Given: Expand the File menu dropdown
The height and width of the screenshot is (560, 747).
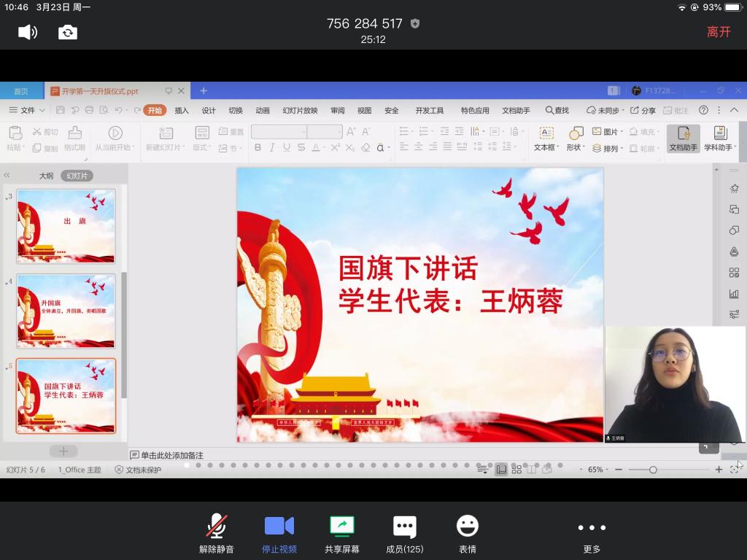Looking at the screenshot, I should tap(27, 111).
